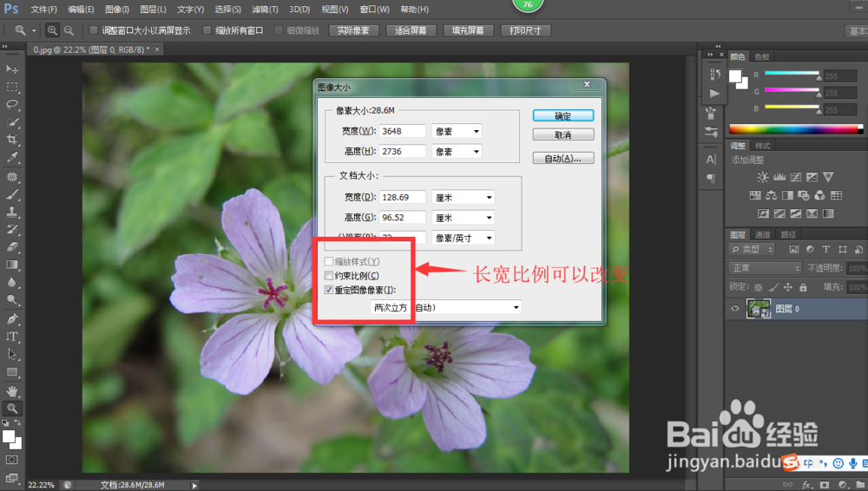Toggle the pixel layer filter icon
This screenshot has height=491, width=868.
794,250
